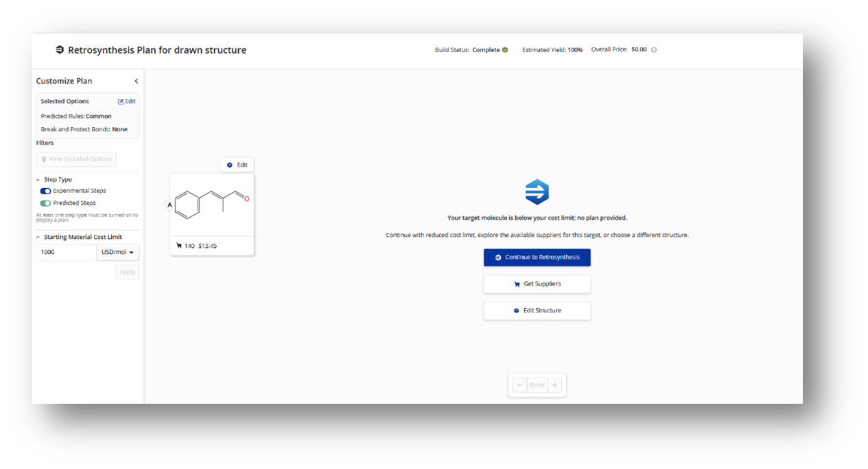Collapse the Step Type section
868x469 pixels.
[x=38, y=180]
